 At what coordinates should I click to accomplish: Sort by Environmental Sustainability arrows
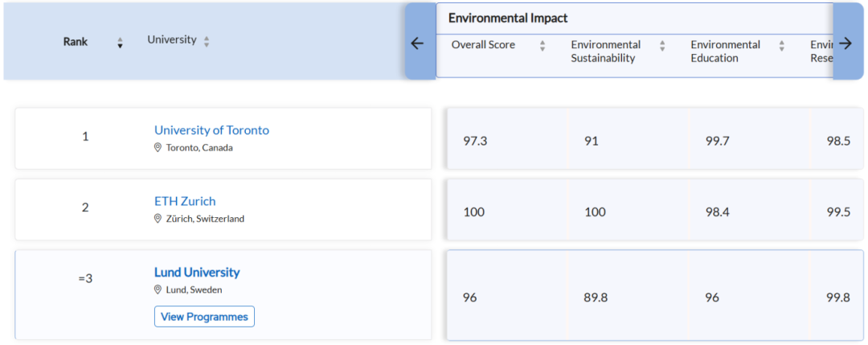pyautogui.click(x=662, y=46)
